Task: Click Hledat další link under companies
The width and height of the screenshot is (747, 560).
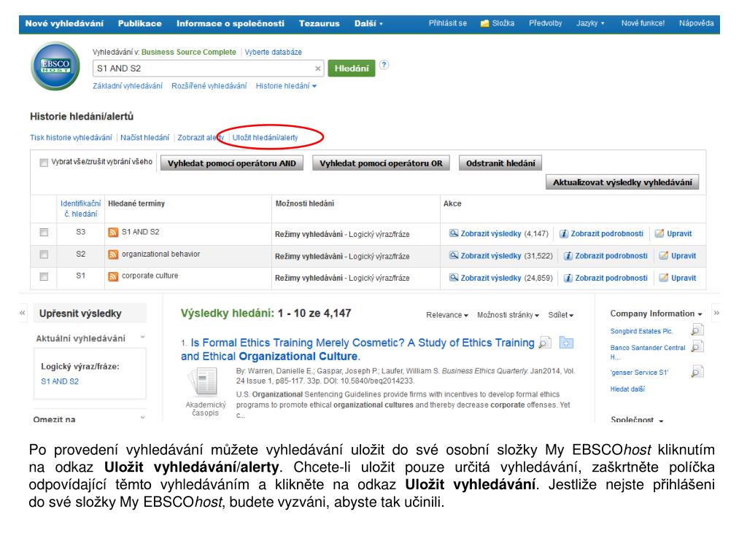Action: tap(627, 389)
